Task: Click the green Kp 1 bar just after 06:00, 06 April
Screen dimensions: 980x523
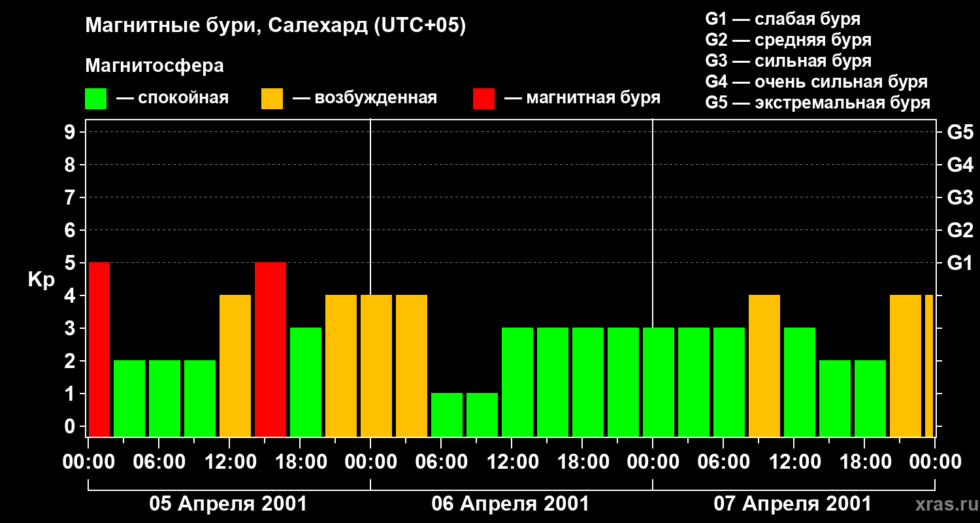Action: pyautogui.click(x=447, y=414)
